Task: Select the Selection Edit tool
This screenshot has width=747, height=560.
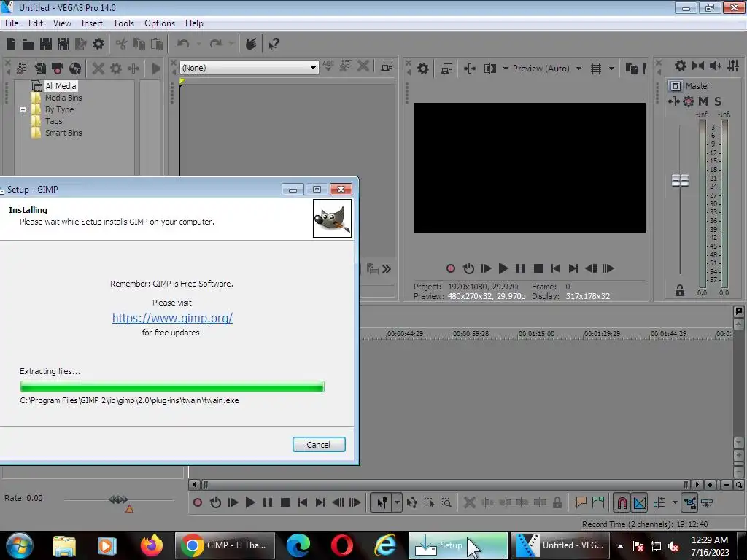Action: [429, 502]
